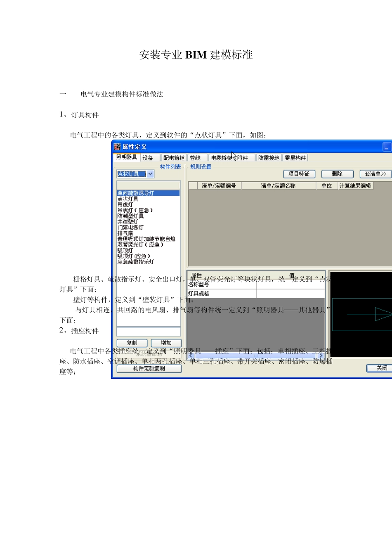Select 普通吸顶灯加装节能自熄 list item

click(x=146, y=239)
